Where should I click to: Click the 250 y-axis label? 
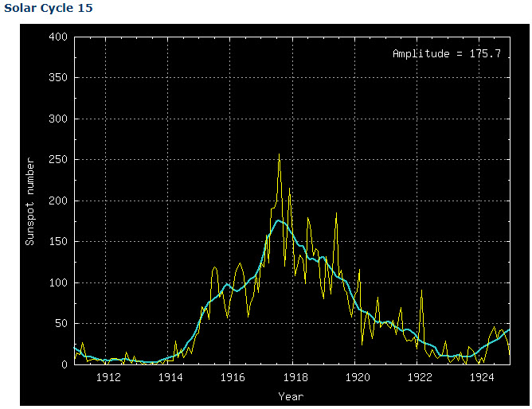pyautogui.click(x=58, y=159)
